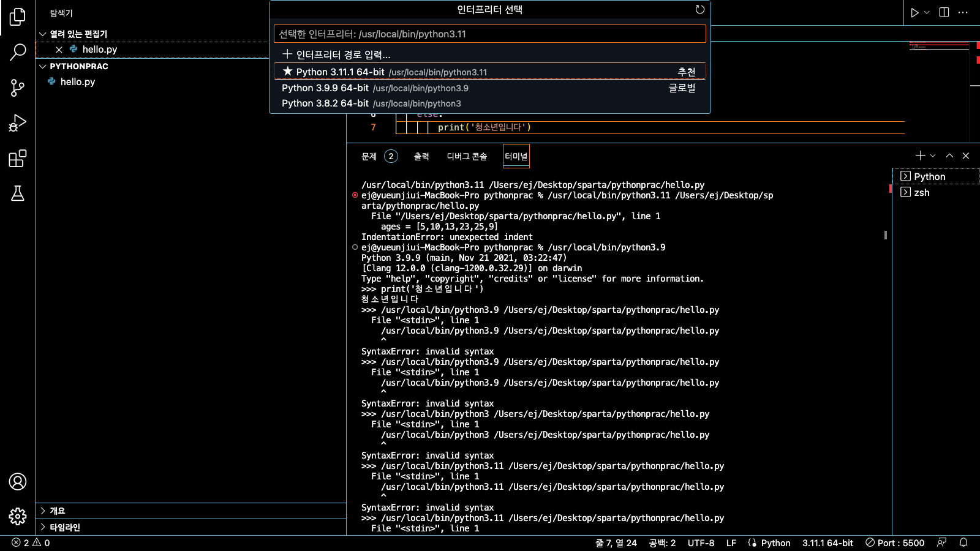
Task: Open the Accounts icon in activity bar
Action: pyautogui.click(x=18, y=482)
